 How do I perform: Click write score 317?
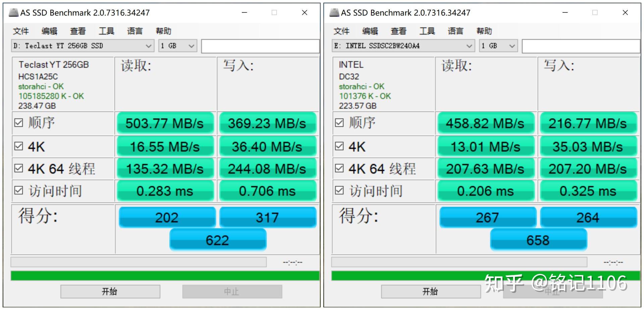tap(268, 217)
